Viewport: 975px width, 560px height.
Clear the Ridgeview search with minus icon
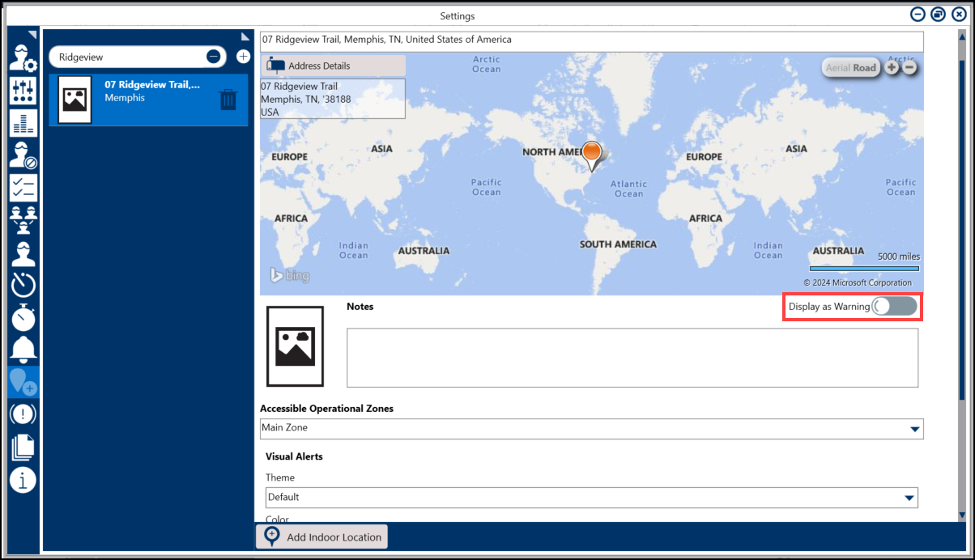pos(213,57)
